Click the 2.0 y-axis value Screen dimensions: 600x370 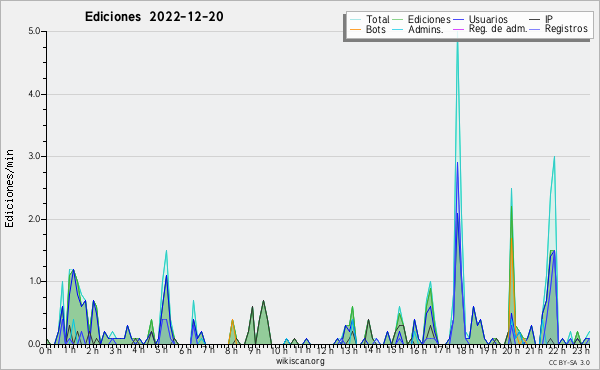[34, 219]
